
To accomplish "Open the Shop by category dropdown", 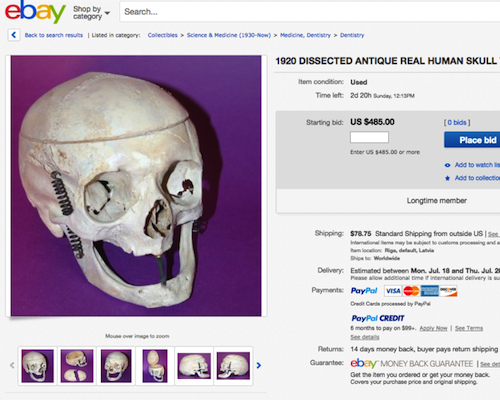I will (x=91, y=13).
